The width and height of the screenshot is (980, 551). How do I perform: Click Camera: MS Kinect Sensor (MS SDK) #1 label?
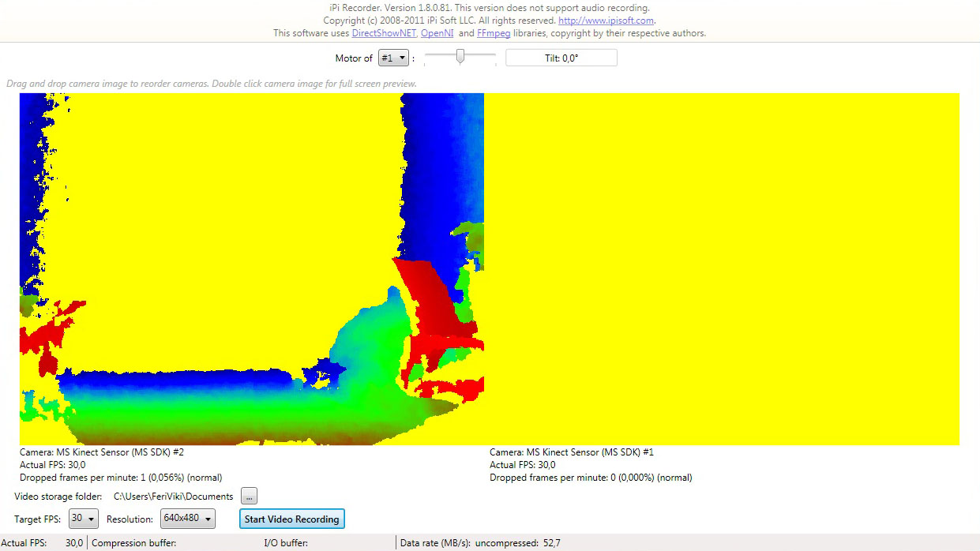click(x=572, y=452)
